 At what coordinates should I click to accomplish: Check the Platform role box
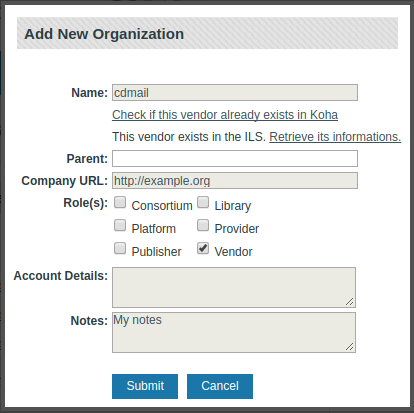(x=120, y=225)
